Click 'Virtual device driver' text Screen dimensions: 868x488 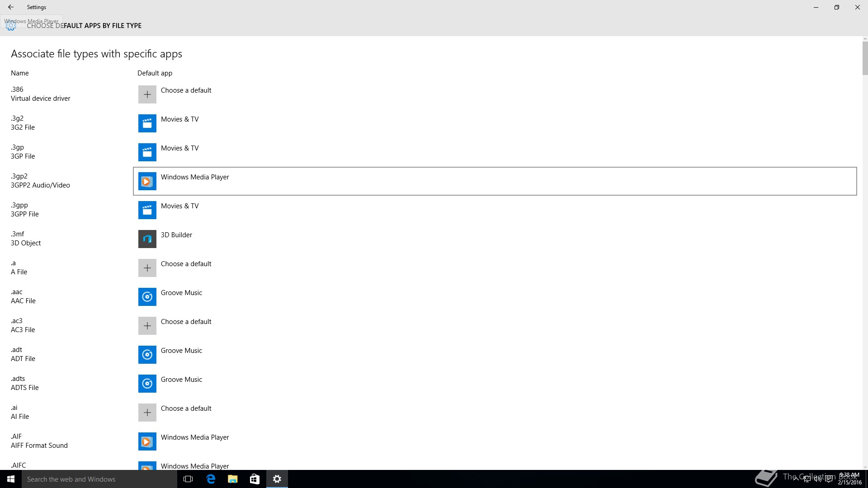click(41, 99)
